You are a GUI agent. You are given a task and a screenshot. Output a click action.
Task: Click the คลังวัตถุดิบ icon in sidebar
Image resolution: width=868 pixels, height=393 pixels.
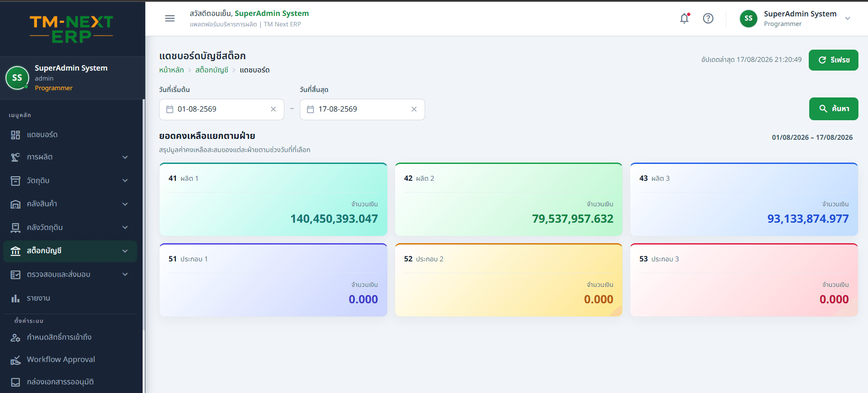pyautogui.click(x=15, y=228)
